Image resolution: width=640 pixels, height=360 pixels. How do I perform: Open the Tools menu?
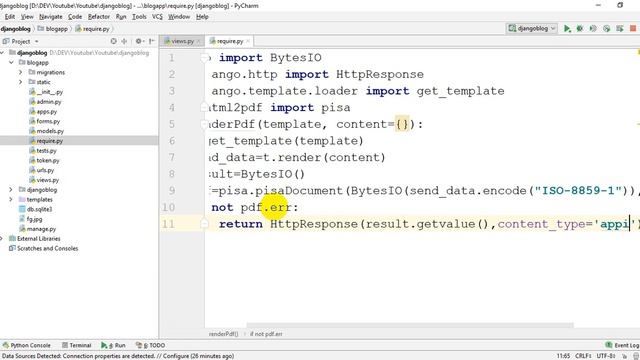(139, 17)
